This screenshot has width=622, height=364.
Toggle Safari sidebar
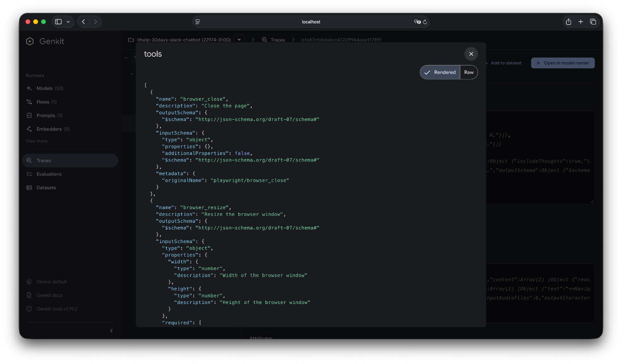(x=58, y=22)
